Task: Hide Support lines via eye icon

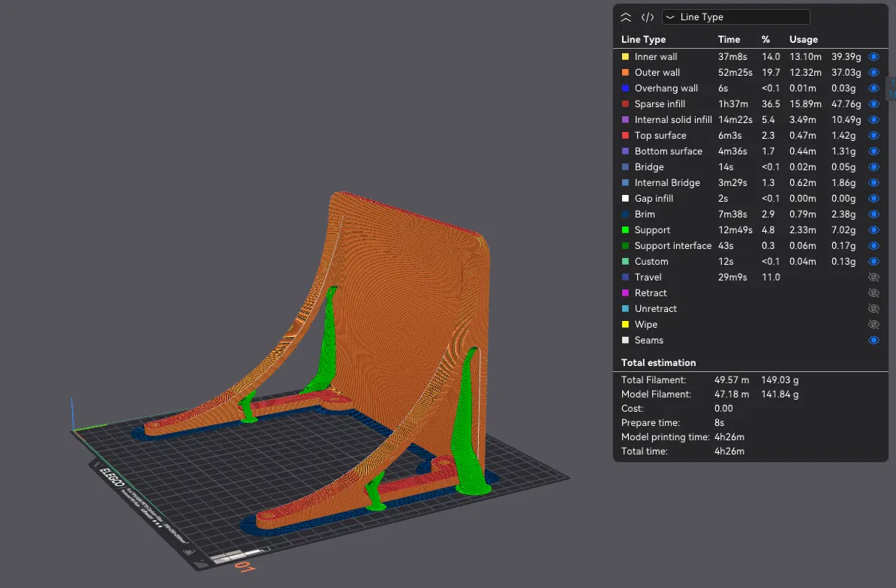Action: click(x=873, y=230)
